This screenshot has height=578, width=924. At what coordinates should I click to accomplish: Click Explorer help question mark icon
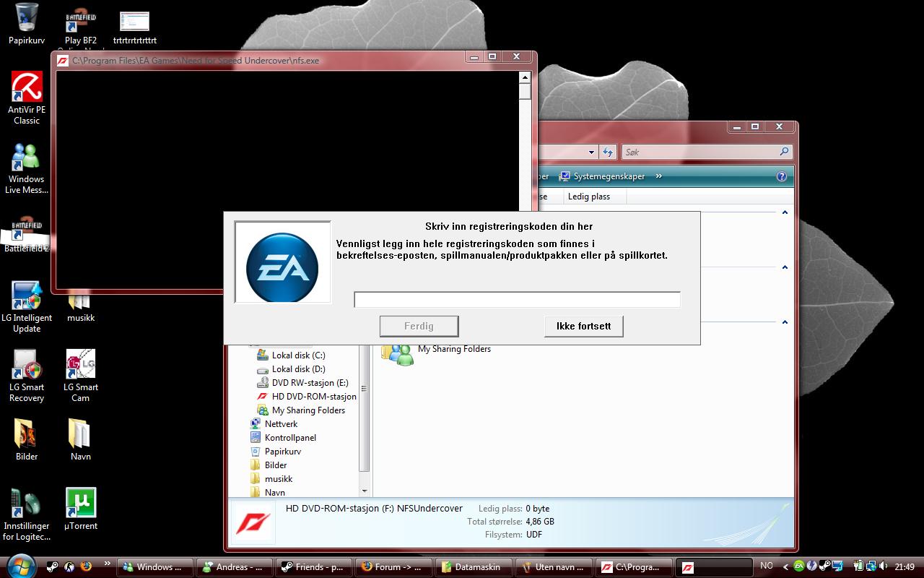[781, 176]
